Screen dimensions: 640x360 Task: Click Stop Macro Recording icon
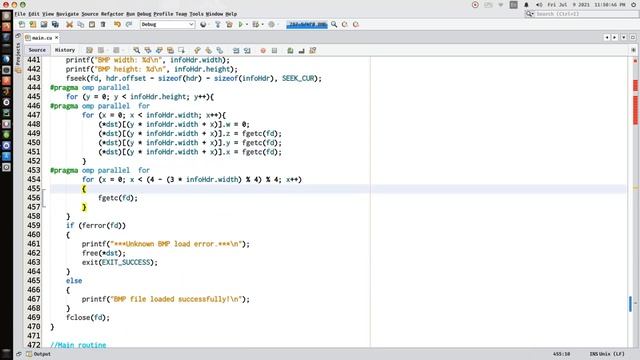point(274,51)
